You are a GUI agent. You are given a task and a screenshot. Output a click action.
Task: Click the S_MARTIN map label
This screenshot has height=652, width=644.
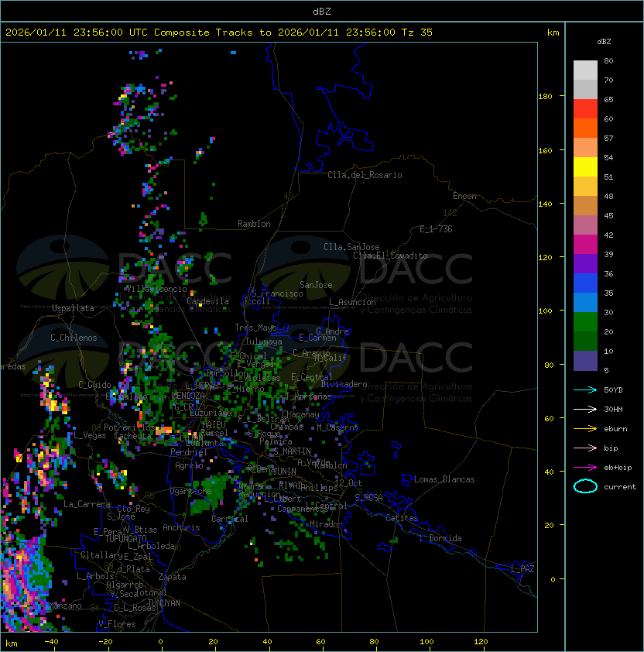point(292,451)
